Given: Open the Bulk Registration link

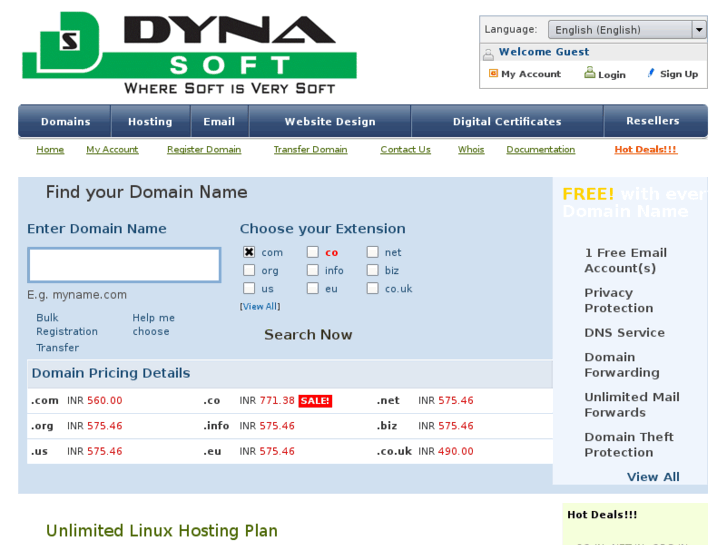Looking at the screenshot, I should [x=67, y=325].
